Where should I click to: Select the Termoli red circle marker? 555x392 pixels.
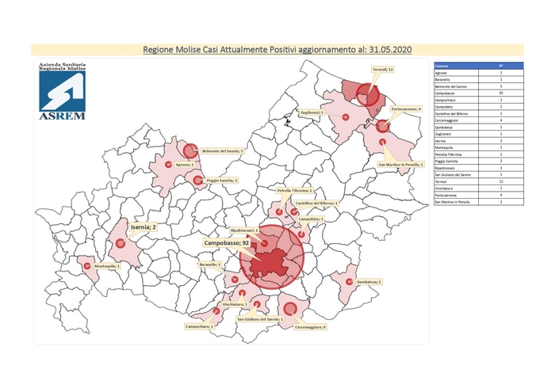[x=367, y=94]
